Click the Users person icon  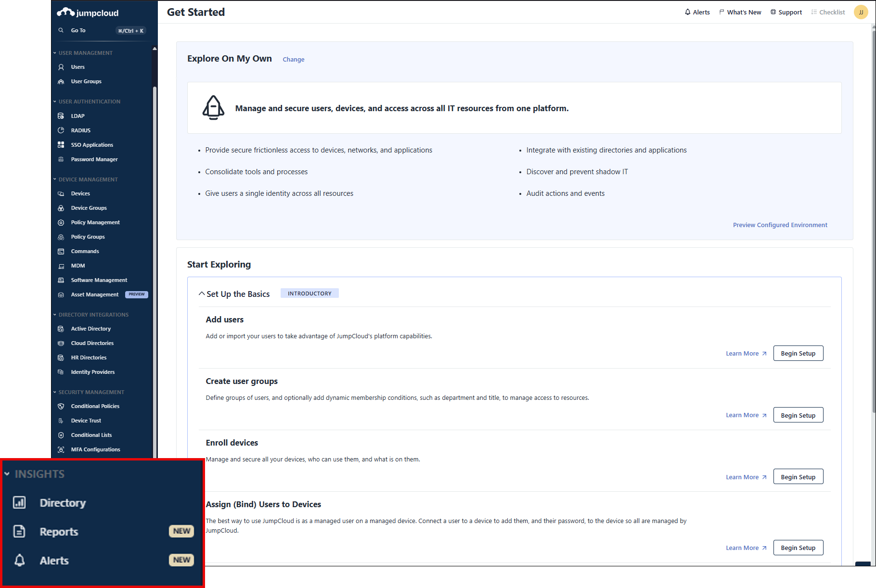[x=61, y=67]
